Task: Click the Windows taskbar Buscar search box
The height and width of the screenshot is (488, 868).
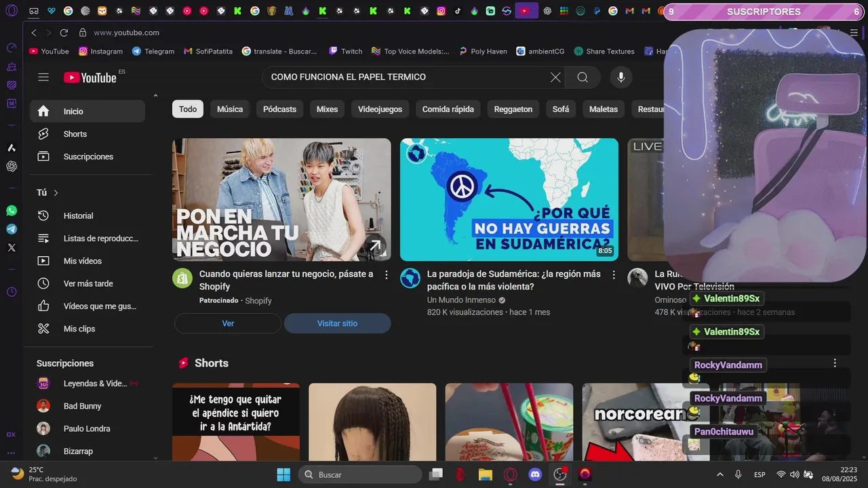Action: tap(360, 474)
